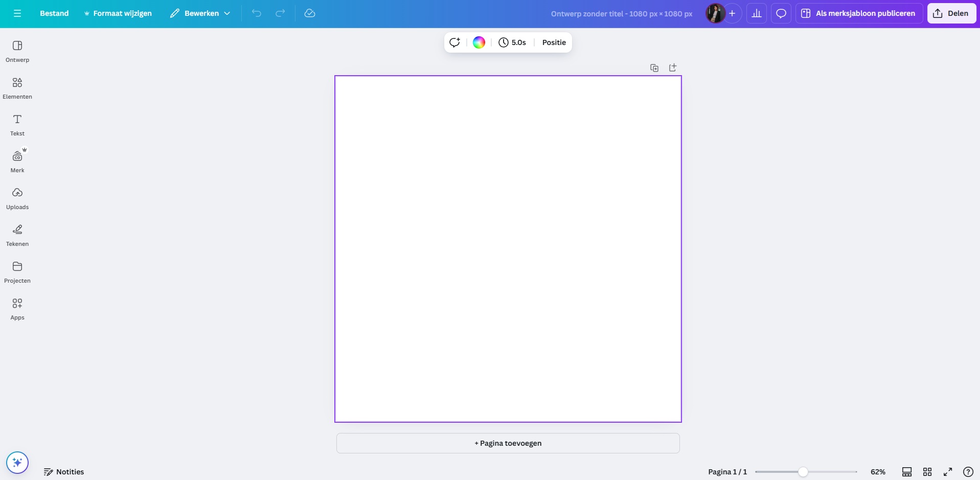980x480 pixels.
Task: Undo the last action
Action: coord(257,13)
